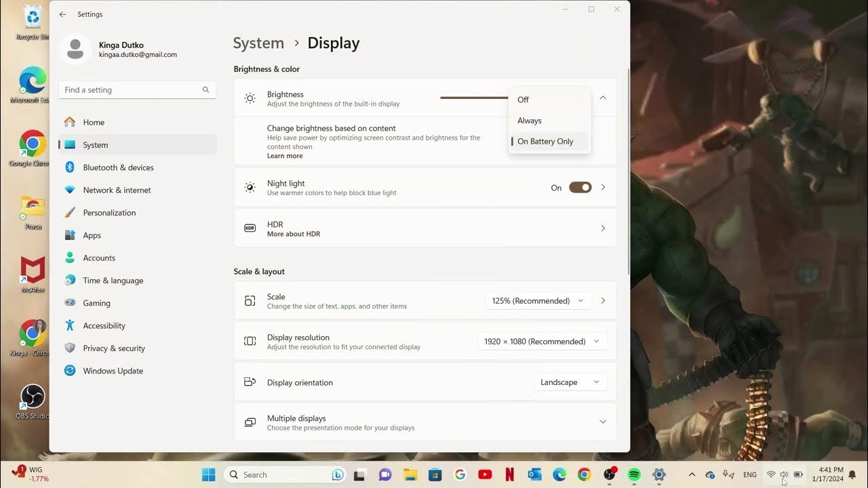Click the Display resolution icon
Viewport: 868px width, 488px height.
click(250, 341)
